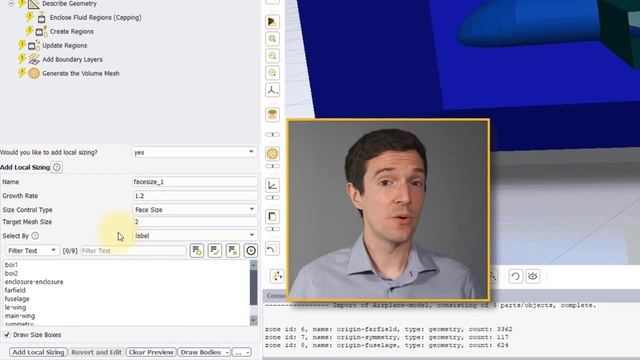Image resolution: width=640 pixels, height=360 pixels.
Task: Click the Generate the Volume Mesh task icon
Action: (34, 73)
